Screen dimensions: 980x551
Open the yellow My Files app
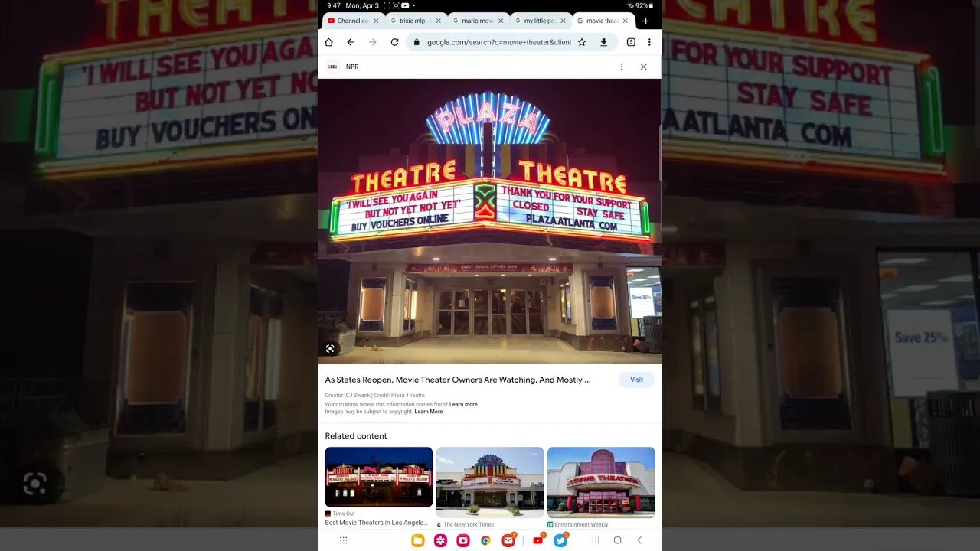418,540
